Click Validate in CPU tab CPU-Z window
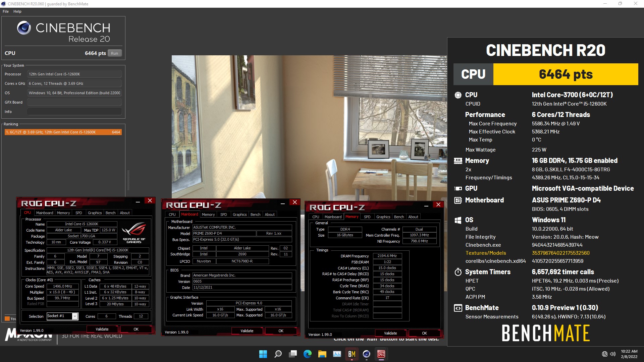 pos(102,329)
